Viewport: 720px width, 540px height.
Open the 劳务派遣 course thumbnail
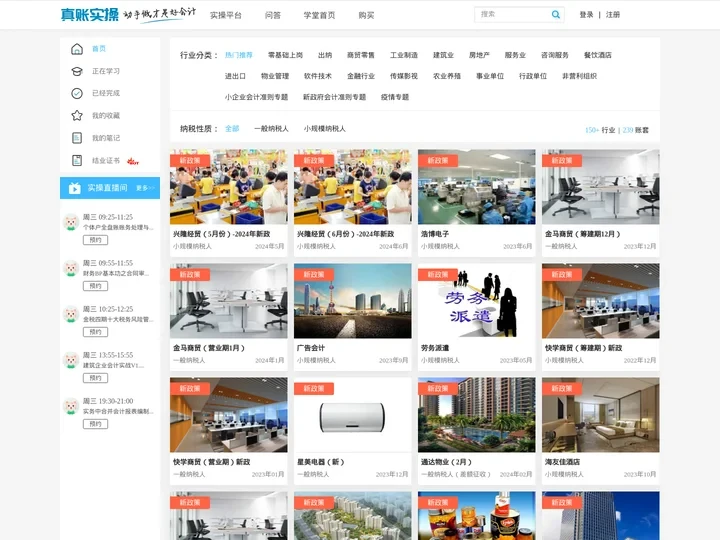[477, 301]
